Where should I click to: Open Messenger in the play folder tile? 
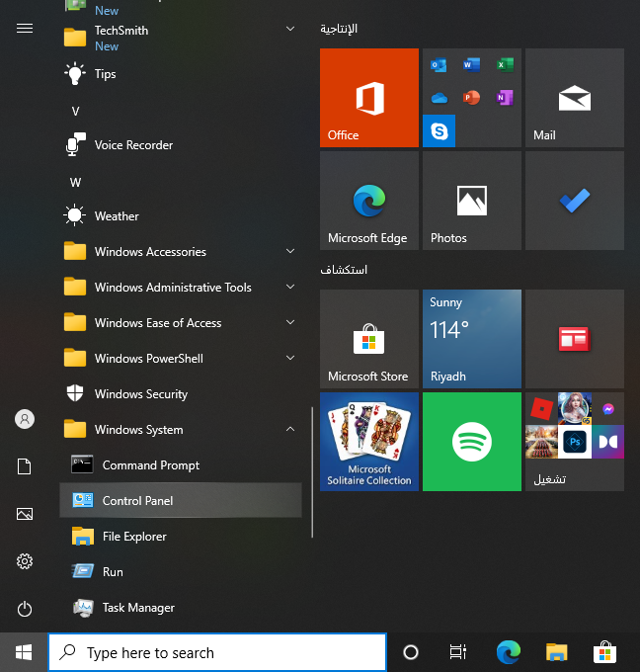[607, 409]
